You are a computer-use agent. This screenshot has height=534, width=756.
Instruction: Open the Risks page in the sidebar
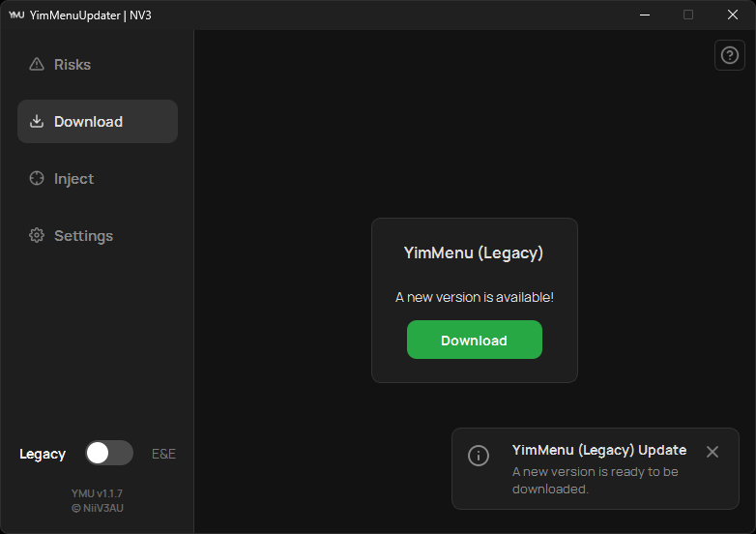[x=98, y=65]
